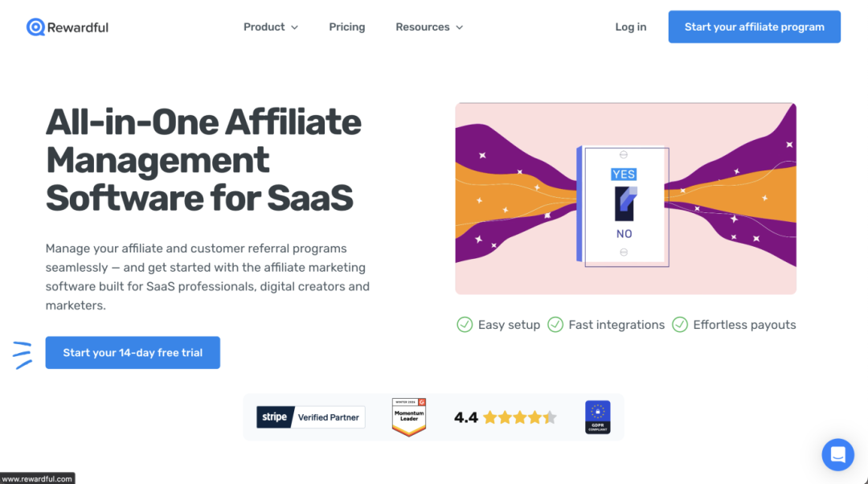
Task: Click the YES label on the switch
Action: pyautogui.click(x=624, y=174)
